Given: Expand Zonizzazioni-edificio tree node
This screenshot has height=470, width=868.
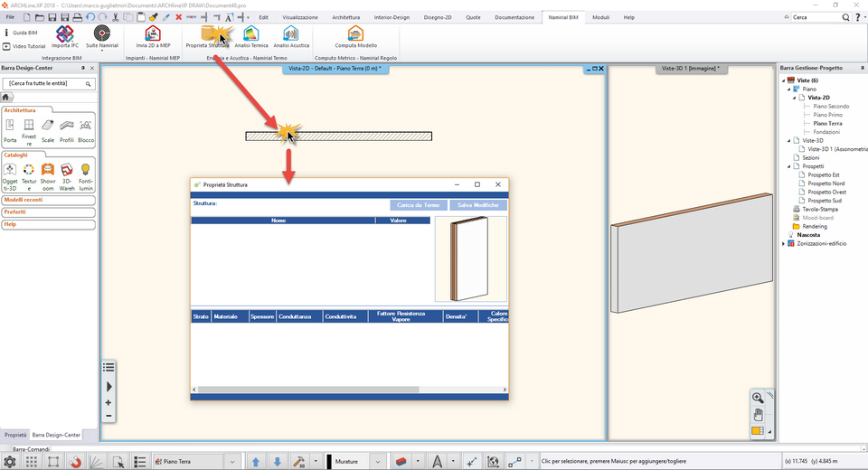Looking at the screenshot, I should pos(783,243).
